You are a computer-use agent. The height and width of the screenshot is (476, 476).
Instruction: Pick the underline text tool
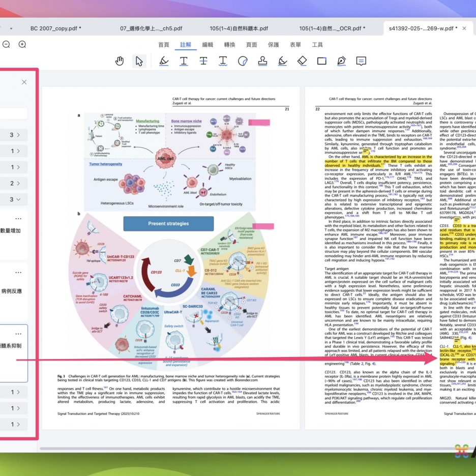click(184, 62)
